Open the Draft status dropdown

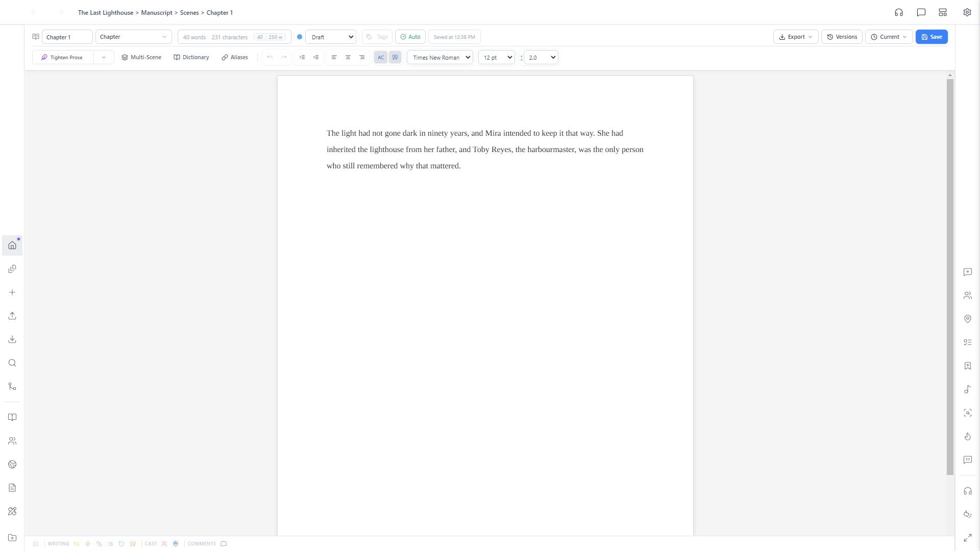coord(331,37)
